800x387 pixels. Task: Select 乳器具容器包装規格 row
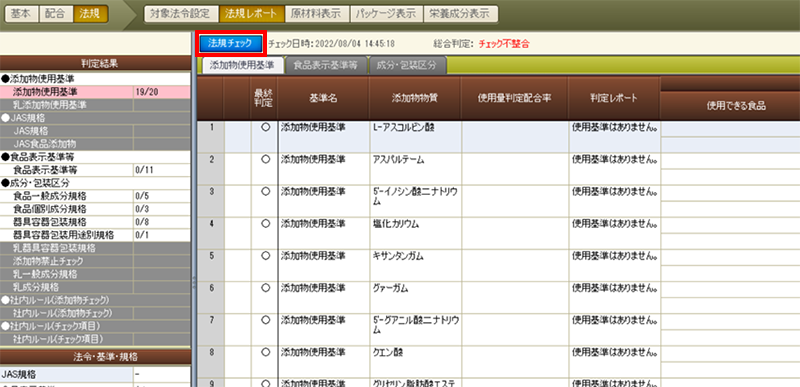[x=95, y=248]
